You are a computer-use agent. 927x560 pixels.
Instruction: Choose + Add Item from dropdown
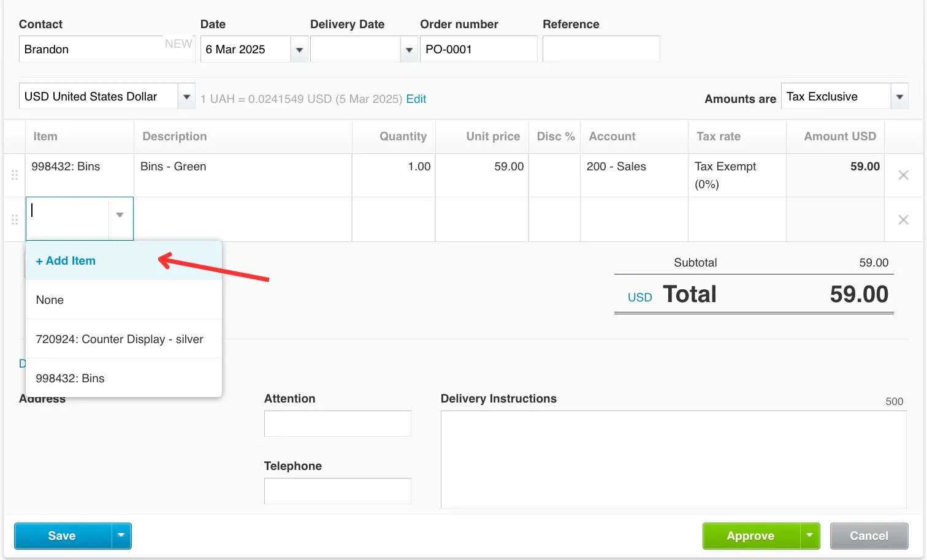123,260
